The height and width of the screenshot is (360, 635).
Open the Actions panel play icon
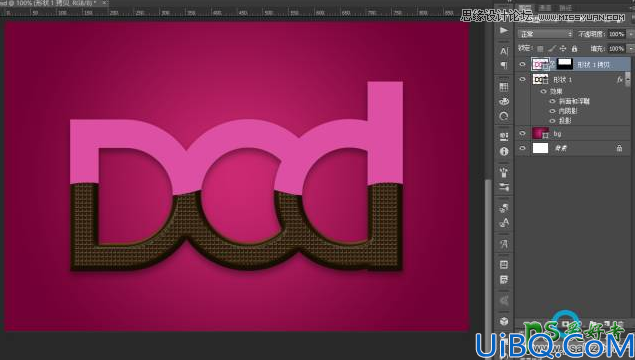(x=504, y=30)
